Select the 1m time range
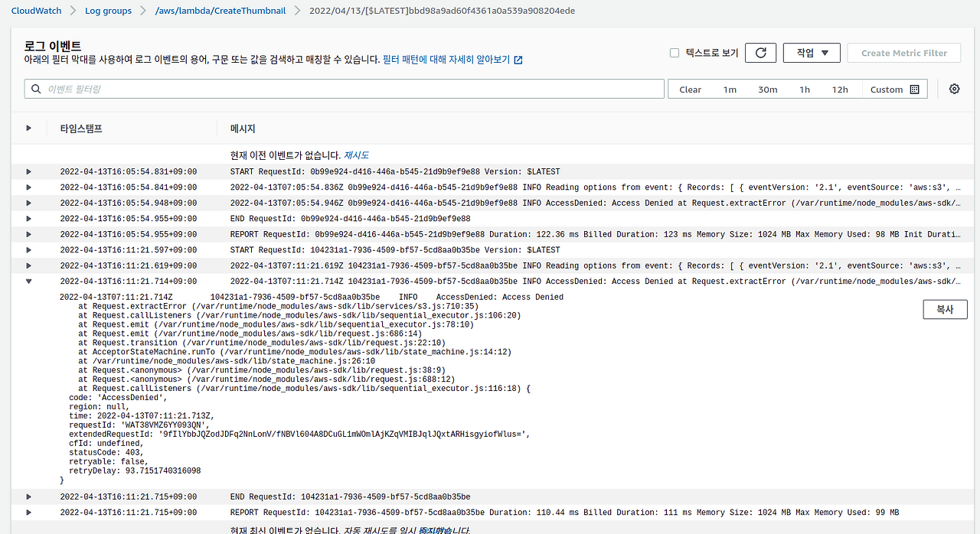 (x=730, y=90)
